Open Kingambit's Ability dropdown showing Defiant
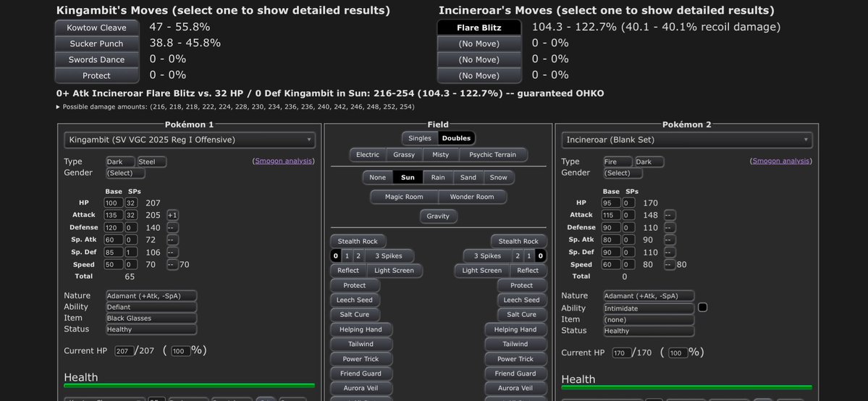Screen dimensions: 868x401 pos(151,307)
